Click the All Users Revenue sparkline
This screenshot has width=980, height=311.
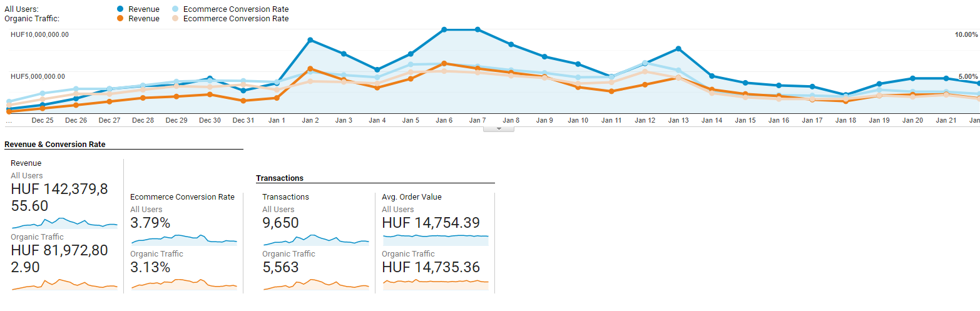click(x=64, y=223)
